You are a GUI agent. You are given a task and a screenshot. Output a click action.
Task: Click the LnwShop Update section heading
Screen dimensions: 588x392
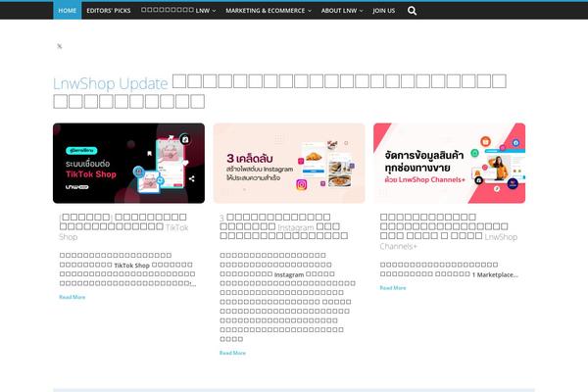click(279, 91)
